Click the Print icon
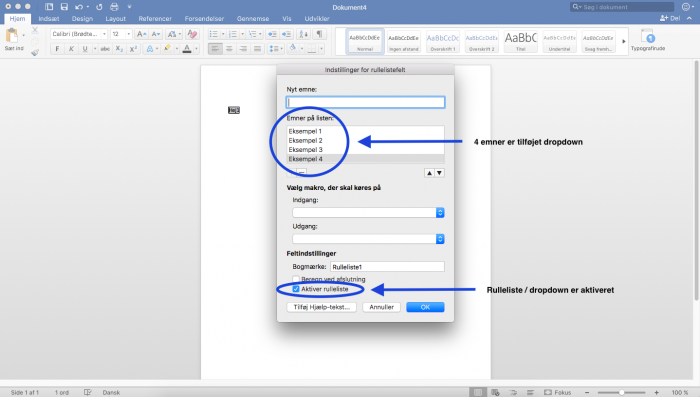 point(115,7)
